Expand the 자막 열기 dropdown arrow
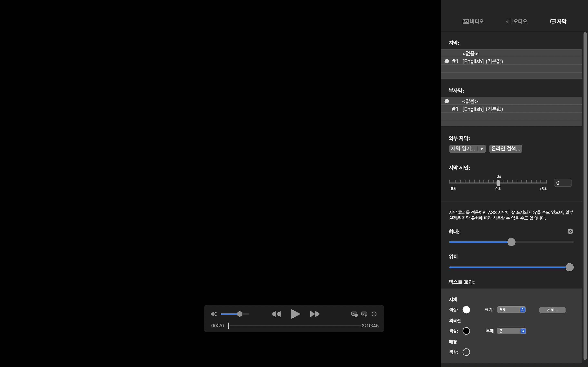 click(482, 149)
